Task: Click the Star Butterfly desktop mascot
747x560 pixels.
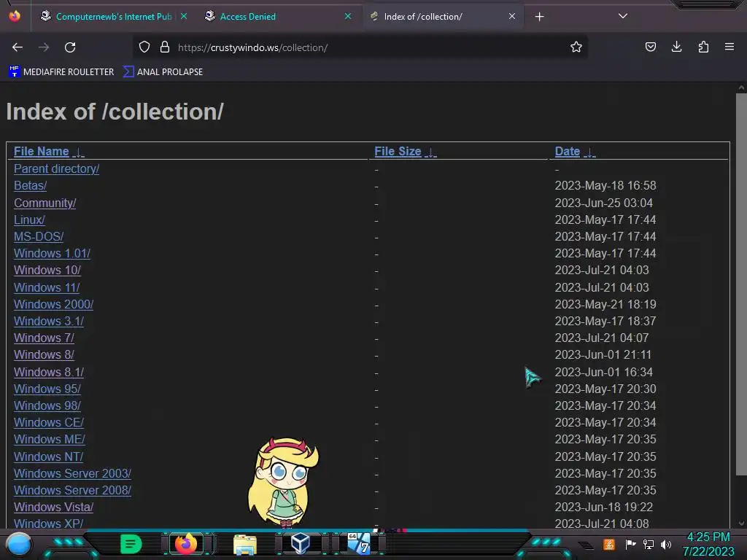Action: coord(283,482)
